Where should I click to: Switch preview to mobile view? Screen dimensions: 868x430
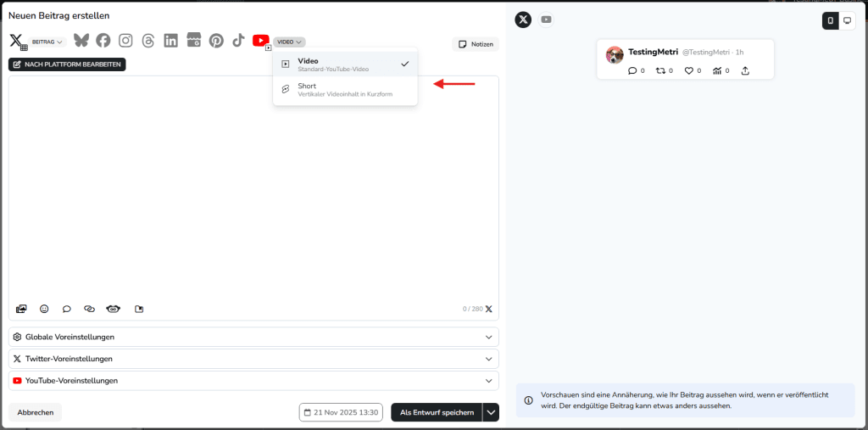830,20
